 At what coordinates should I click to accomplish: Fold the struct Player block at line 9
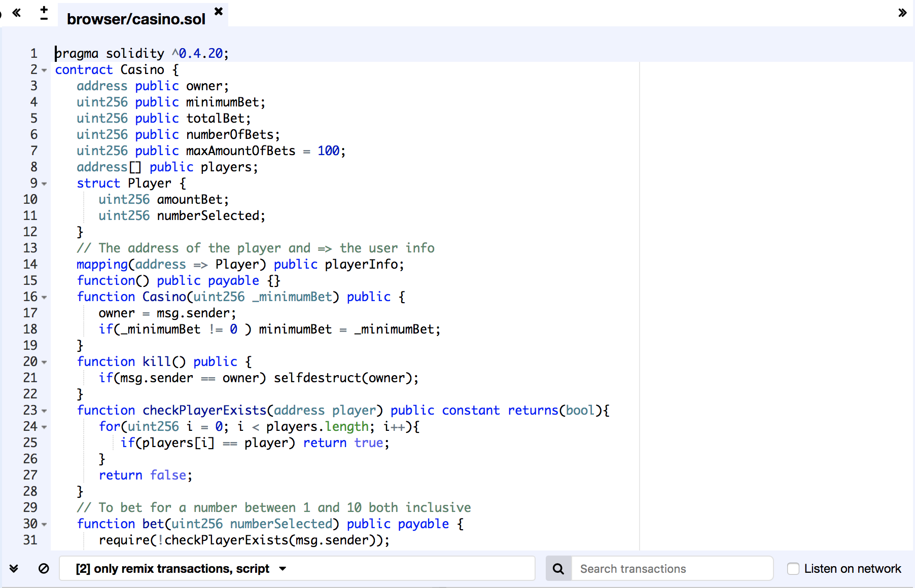coord(44,184)
